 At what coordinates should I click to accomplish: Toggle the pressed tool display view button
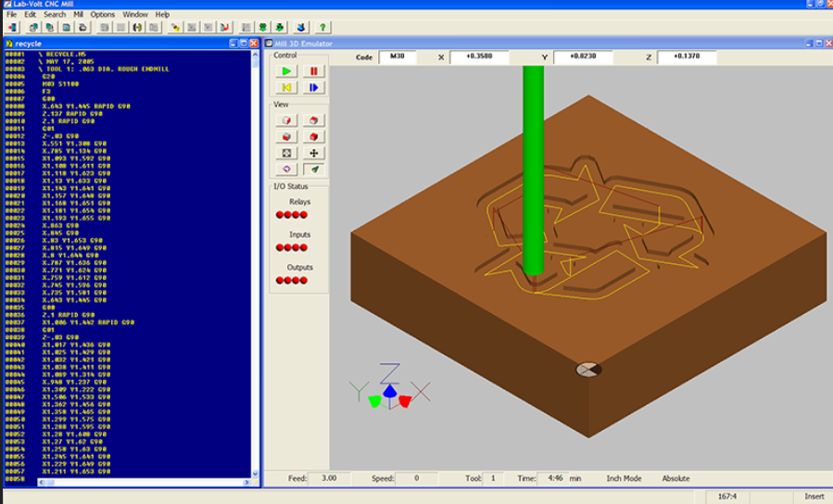tap(313, 170)
